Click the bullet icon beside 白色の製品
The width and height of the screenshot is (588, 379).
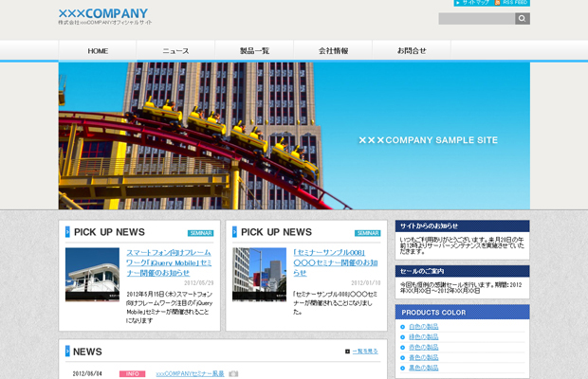403,327
